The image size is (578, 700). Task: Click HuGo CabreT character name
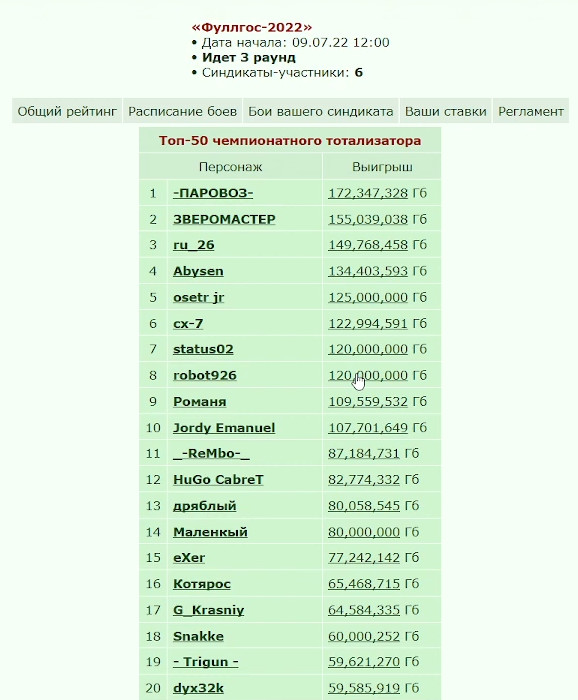pyautogui.click(x=218, y=479)
